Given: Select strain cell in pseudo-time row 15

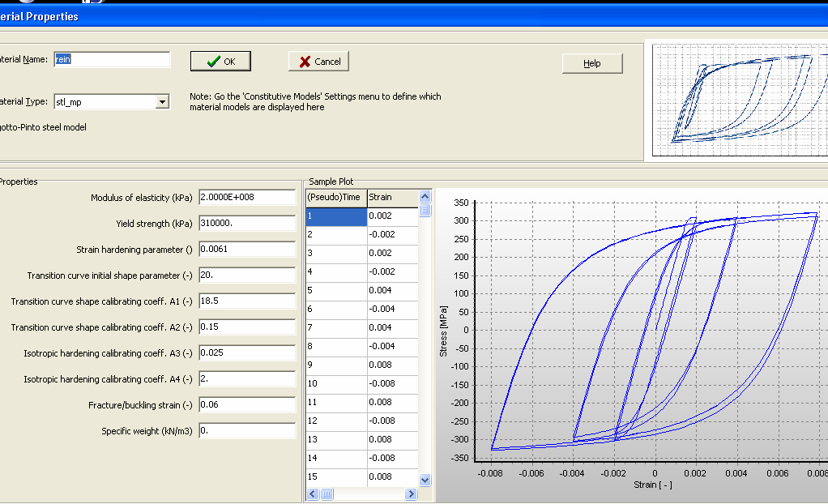Looking at the screenshot, I should tap(393, 476).
